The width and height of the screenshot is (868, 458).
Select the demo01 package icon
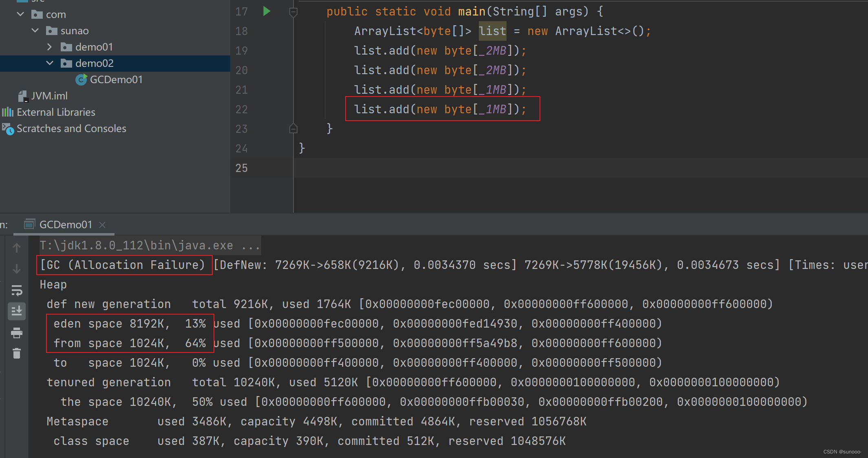66,47
